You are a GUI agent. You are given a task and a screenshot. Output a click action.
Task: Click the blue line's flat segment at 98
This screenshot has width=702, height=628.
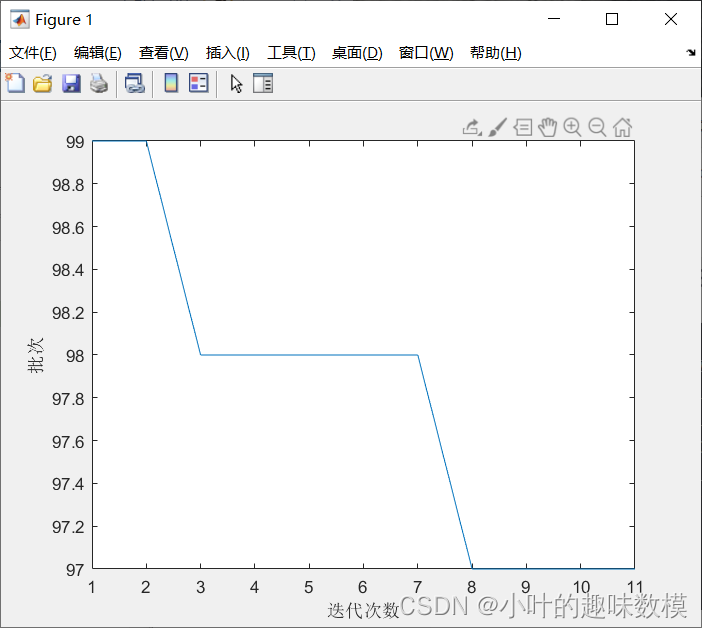[x=309, y=355]
